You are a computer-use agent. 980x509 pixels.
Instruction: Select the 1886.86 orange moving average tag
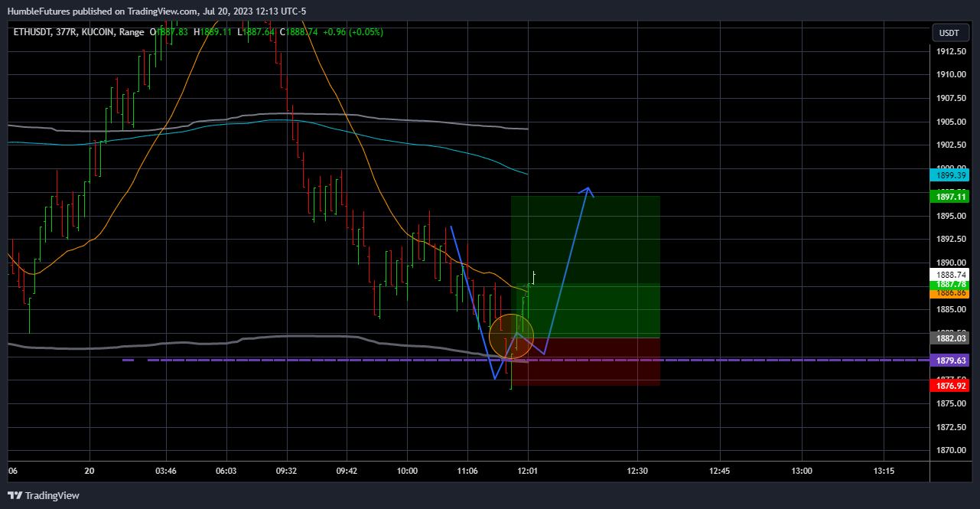click(949, 293)
